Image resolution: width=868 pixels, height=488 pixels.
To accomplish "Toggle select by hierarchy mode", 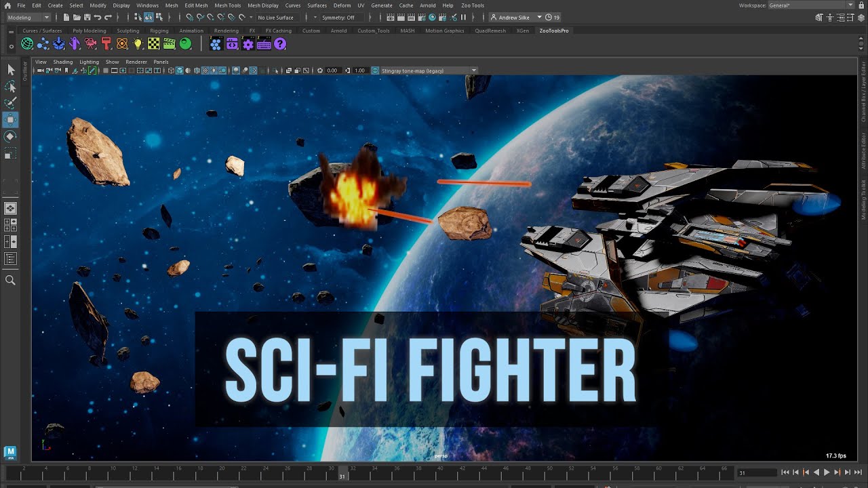I will coord(138,17).
